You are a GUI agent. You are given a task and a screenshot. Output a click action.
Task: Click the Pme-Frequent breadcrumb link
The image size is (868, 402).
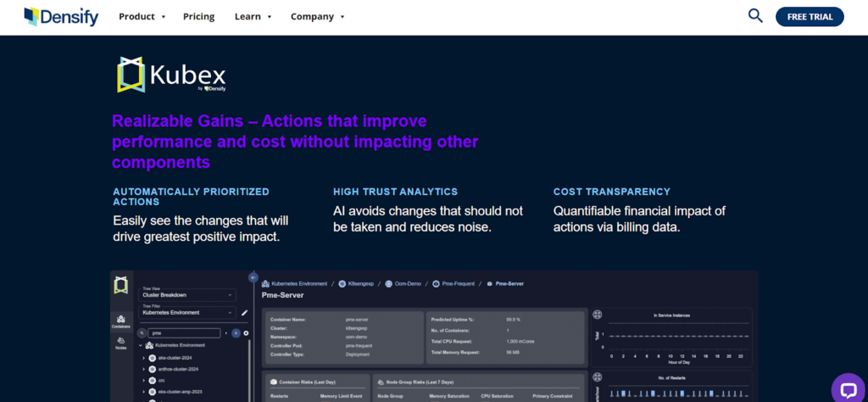click(459, 283)
